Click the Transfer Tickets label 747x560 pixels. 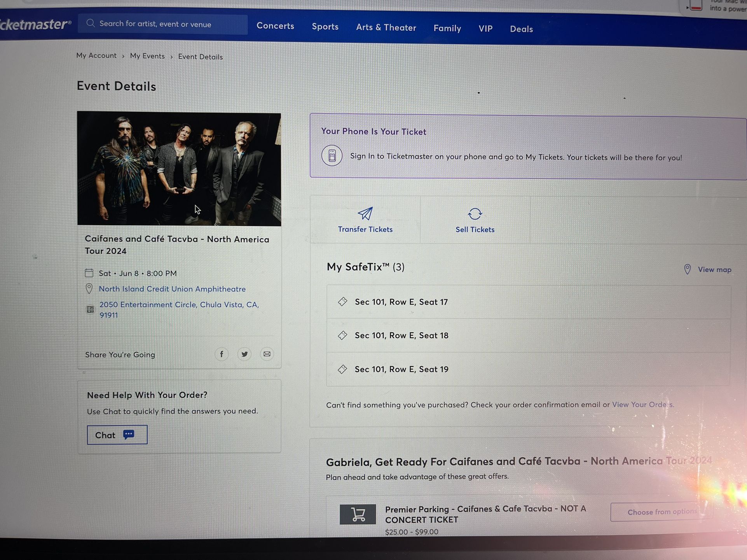pos(365,229)
